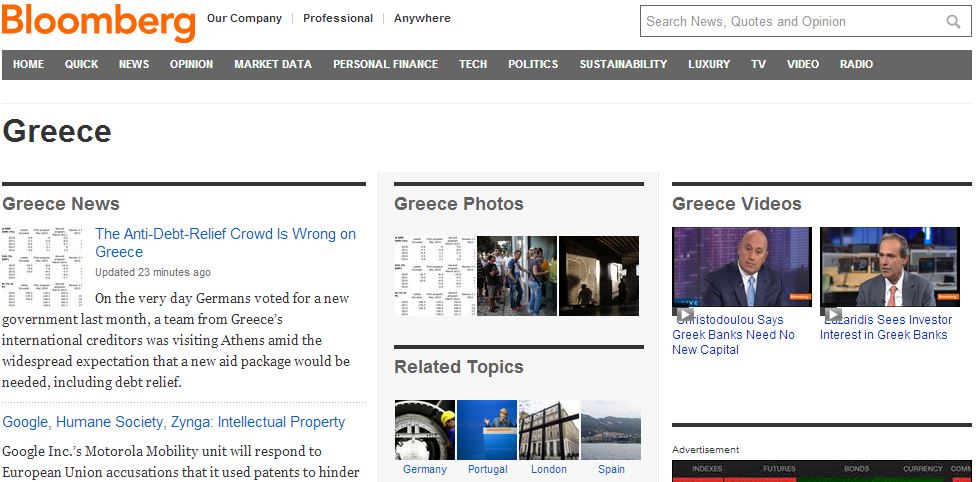Viewport: 978px width, 482px height.
Task: Open the Germany topic thumbnail
Action: point(425,430)
